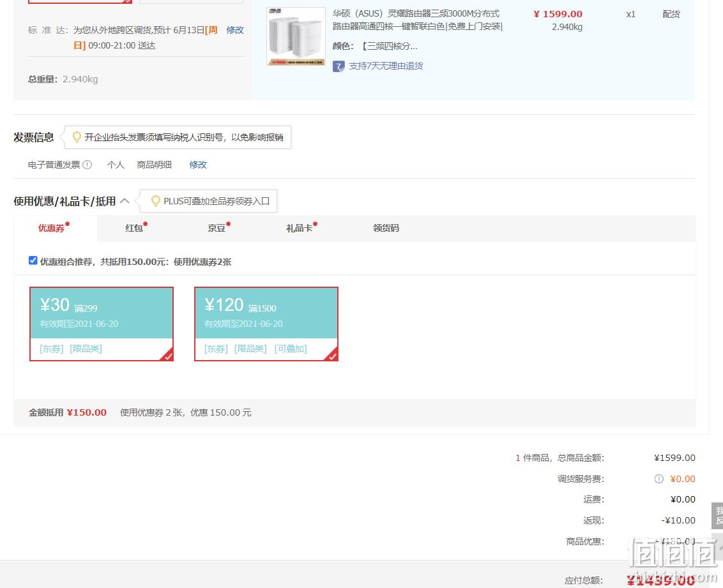
Task: Open the 礼品卡 tab
Action: coord(300,228)
